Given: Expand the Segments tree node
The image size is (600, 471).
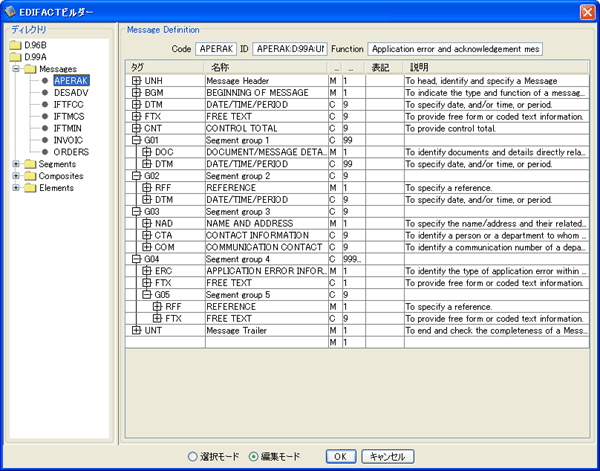Looking at the screenshot, I should click(x=16, y=164).
